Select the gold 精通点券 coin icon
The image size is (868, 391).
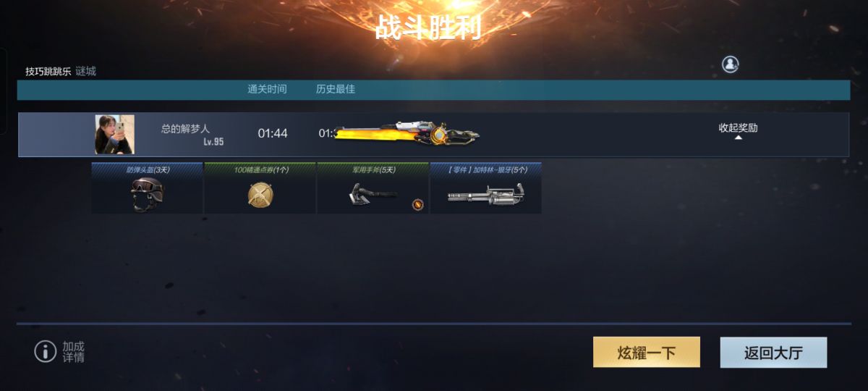[260, 194]
